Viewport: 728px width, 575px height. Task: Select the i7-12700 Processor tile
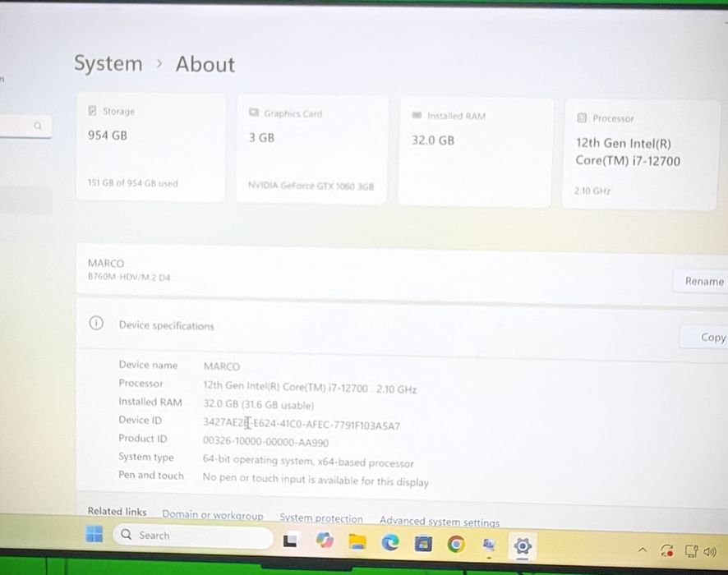(x=640, y=155)
